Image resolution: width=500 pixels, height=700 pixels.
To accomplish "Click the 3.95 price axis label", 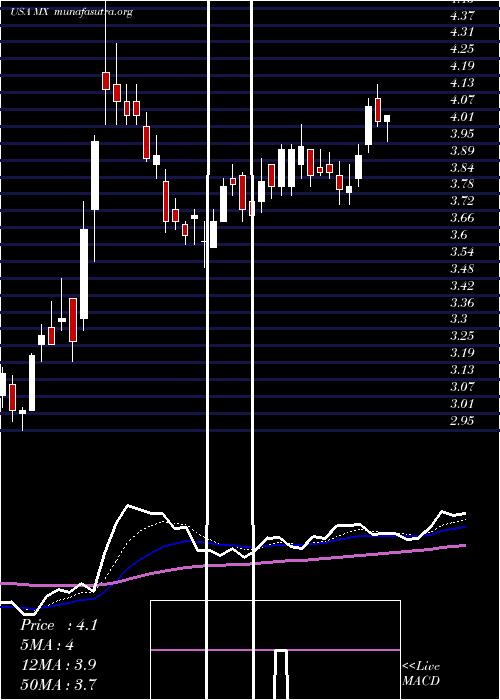I will click(462, 133).
